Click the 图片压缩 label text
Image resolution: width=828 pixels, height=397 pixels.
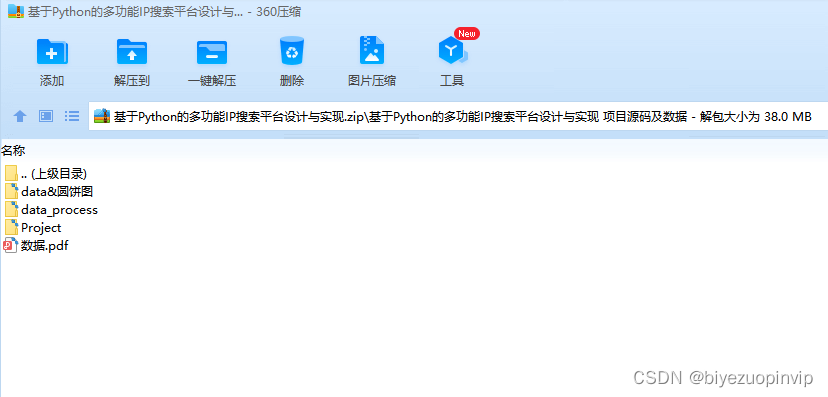[372, 81]
